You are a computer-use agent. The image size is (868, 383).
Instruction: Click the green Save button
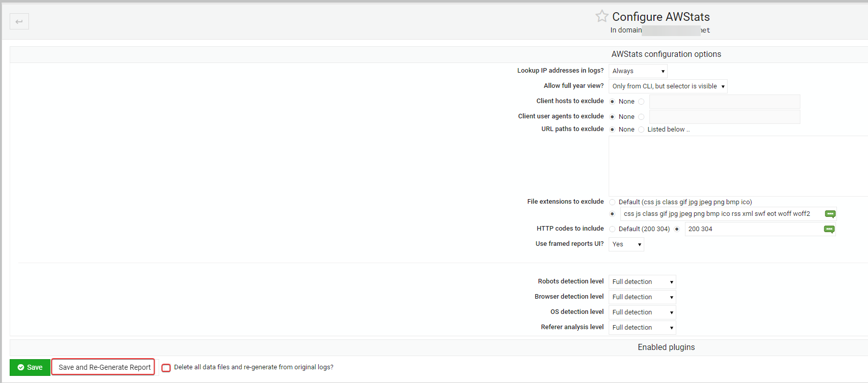30,367
